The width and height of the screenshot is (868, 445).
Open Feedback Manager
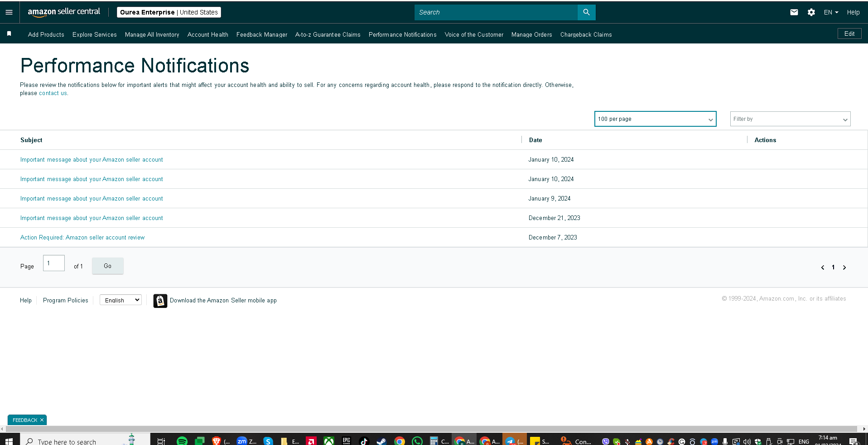coord(262,34)
